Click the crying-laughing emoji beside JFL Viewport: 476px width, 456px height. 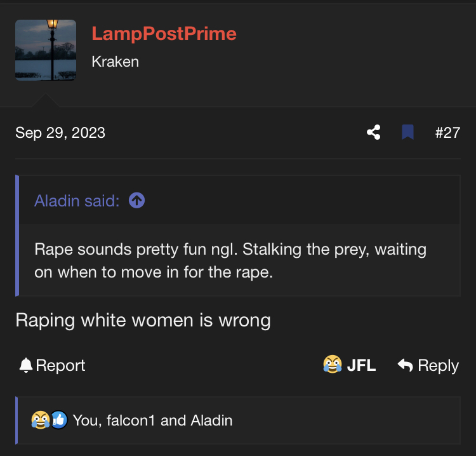333,364
